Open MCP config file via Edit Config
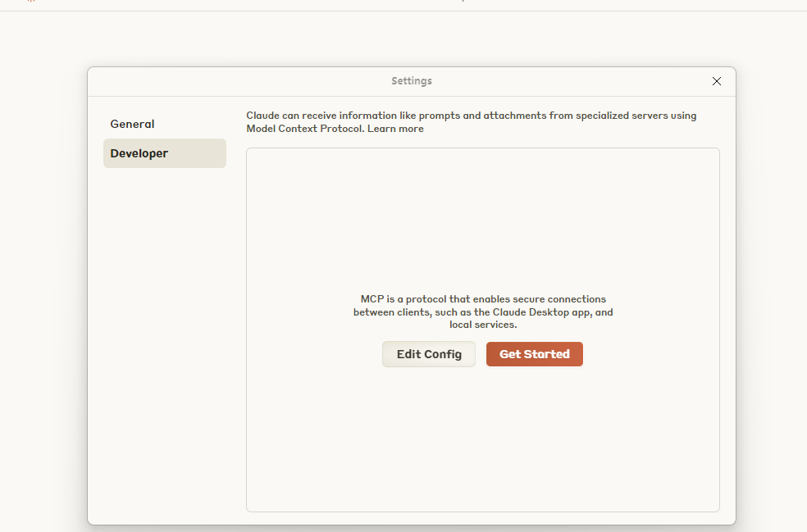Image resolution: width=807 pixels, height=532 pixels. 429,354
